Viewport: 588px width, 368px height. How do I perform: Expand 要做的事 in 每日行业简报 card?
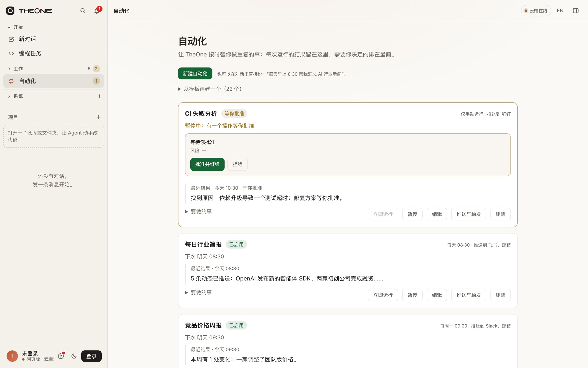(198, 292)
